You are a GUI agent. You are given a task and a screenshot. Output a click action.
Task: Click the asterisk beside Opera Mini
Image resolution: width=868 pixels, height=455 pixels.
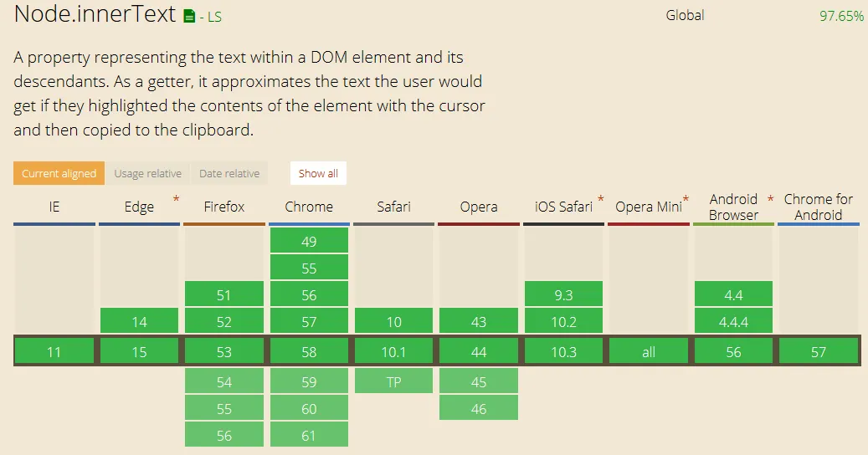[x=686, y=200]
